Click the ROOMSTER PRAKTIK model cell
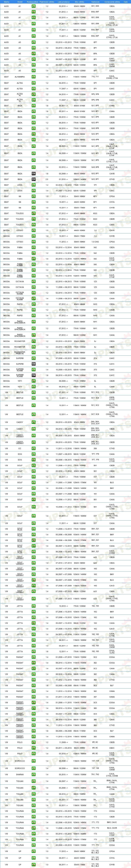This screenshot has height=868, width=131. (20, 352)
